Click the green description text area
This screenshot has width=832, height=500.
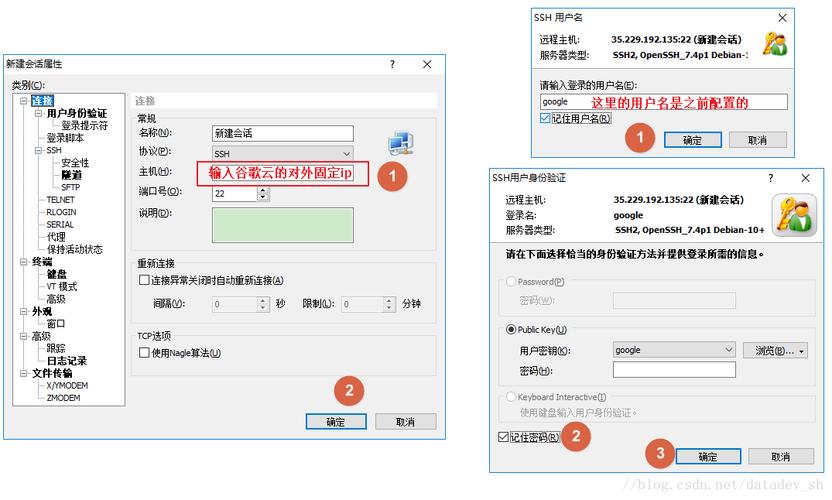[283, 225]
